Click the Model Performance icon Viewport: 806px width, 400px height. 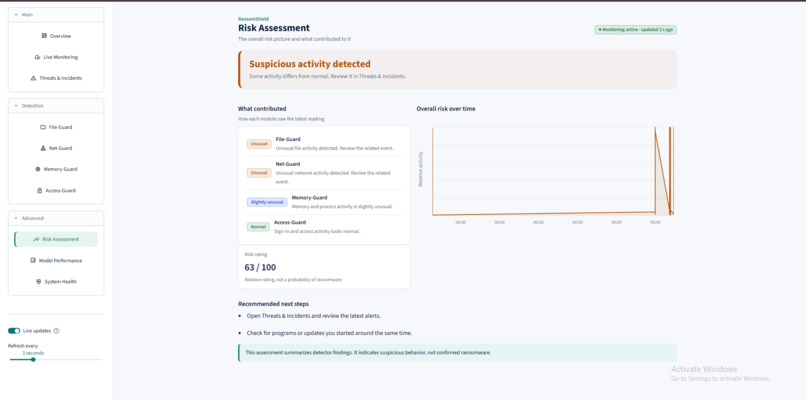(x=33, y=261)
